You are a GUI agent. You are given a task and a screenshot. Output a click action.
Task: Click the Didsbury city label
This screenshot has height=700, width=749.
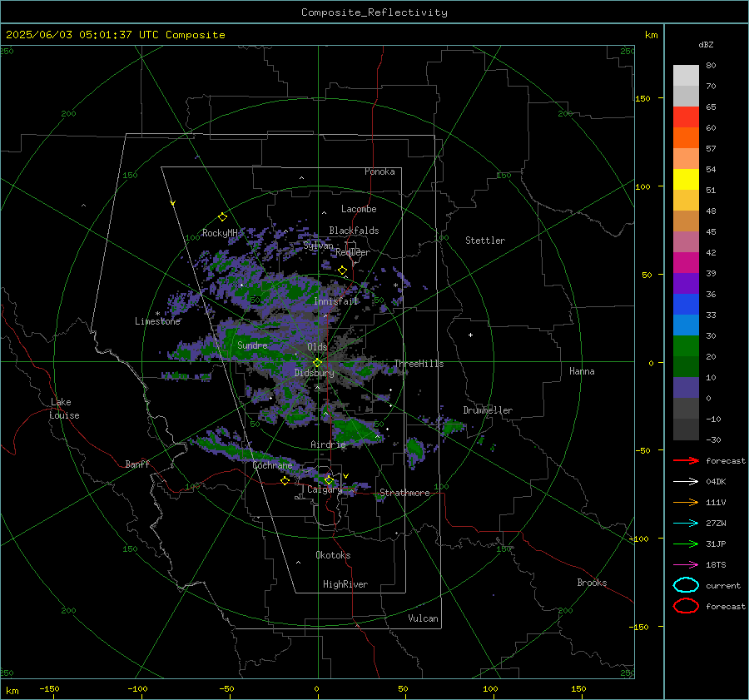[314, 373]
